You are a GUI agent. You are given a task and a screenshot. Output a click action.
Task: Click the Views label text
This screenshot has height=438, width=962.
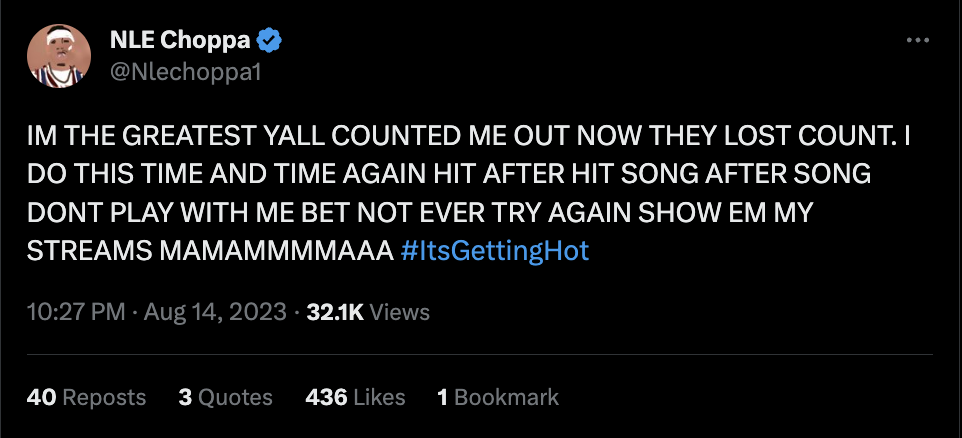400,312
